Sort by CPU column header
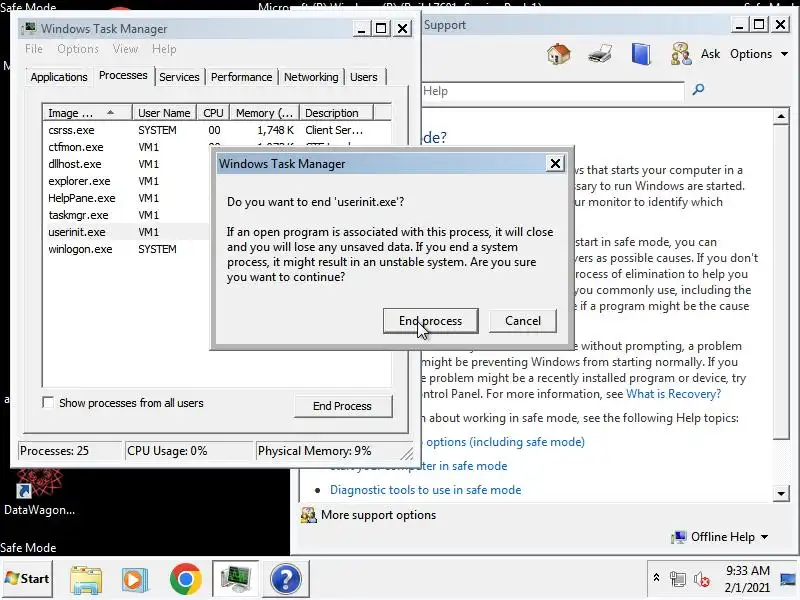The image size is (800, 600). point(213,113)
